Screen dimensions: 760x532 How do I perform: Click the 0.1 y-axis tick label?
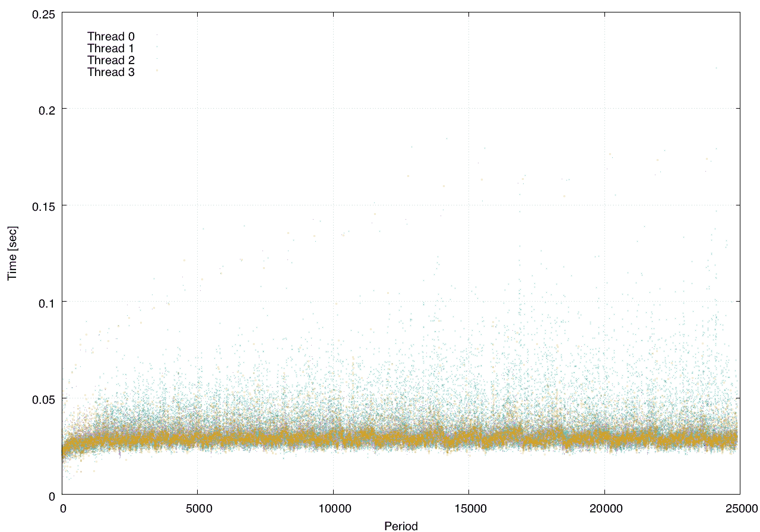[x=46, y=302]
